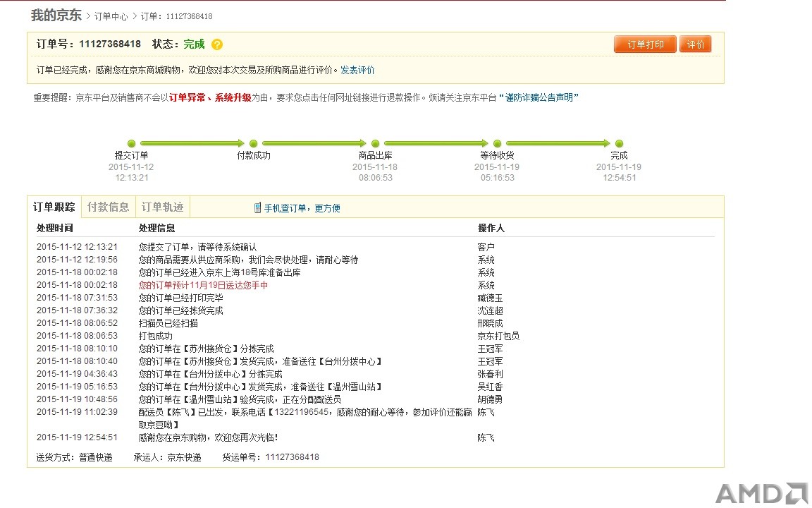Click operator name 胡德勇
Viewport: 812px width, 508px height.
(490, 399)
